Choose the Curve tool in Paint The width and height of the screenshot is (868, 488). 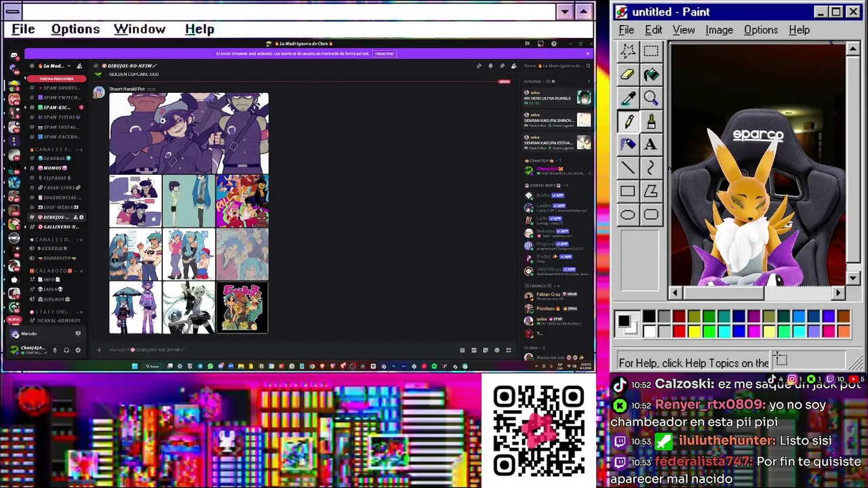pyautogui.click(x=651, y=167)
